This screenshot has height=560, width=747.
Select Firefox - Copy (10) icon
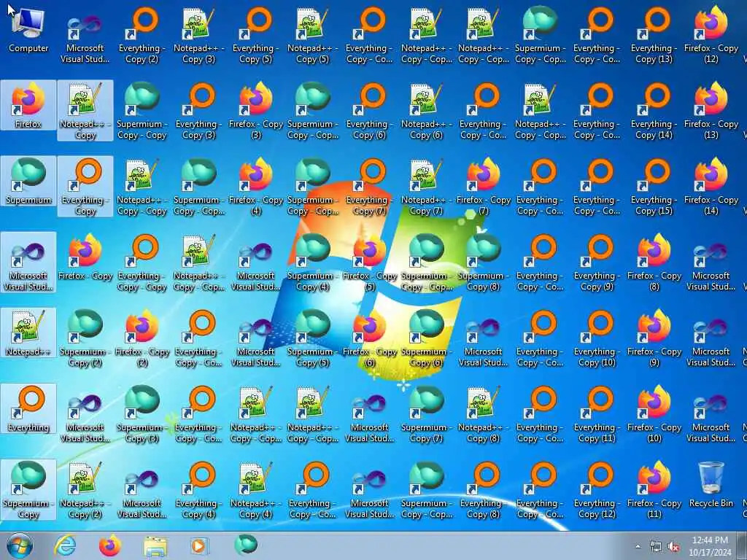click(x=654, y=414)
